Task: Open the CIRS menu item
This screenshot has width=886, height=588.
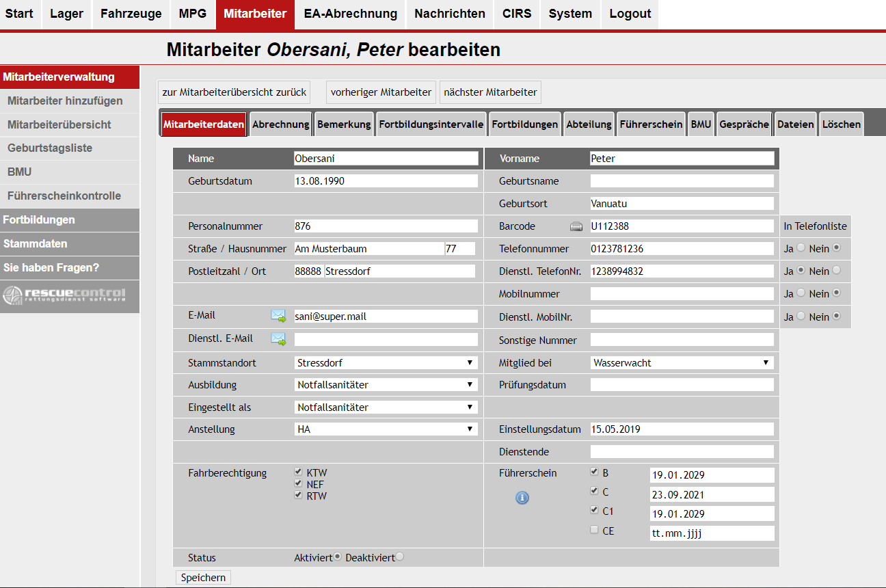Action: (x=517, y=14)
